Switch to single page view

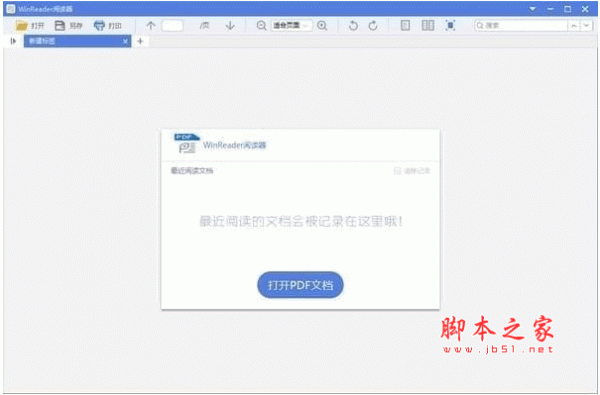405,26
